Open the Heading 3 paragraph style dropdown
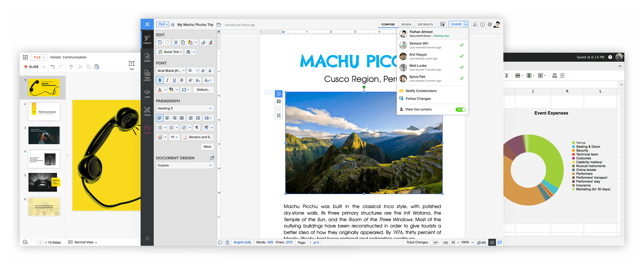 [x=185, y=108]
